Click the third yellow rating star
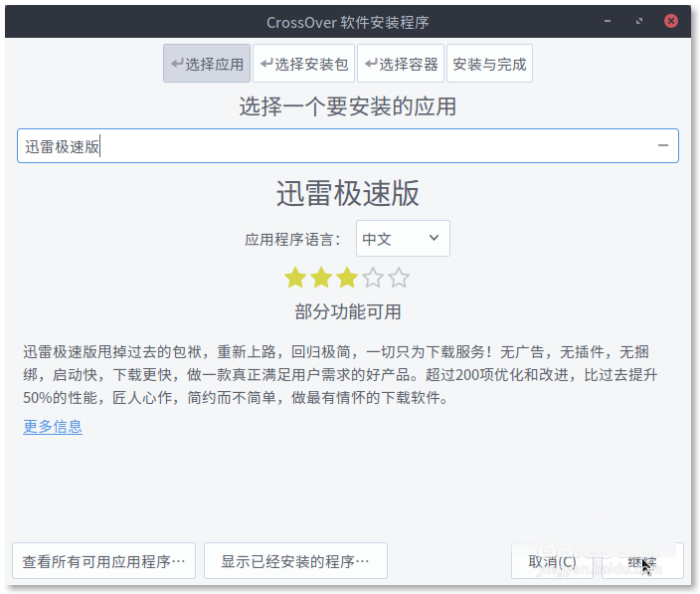The width and height of the screenshot is (700, 594). click(347, 278)
